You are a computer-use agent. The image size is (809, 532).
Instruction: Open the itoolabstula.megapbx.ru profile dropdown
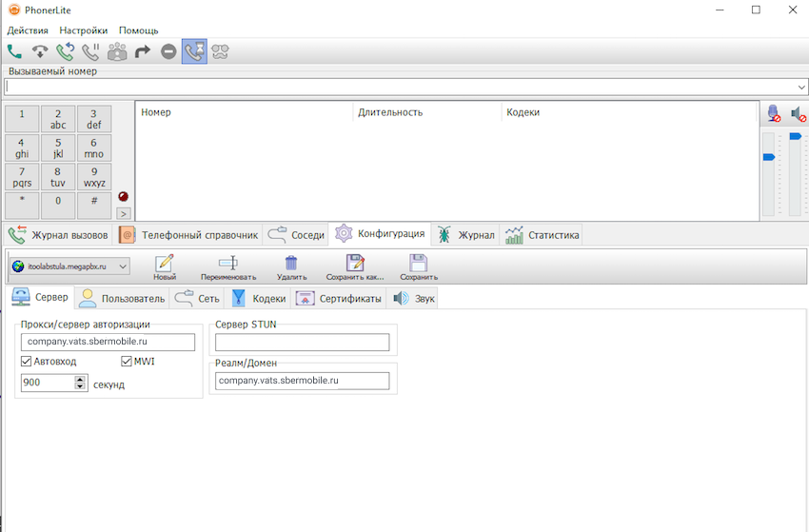click(123, 266)
